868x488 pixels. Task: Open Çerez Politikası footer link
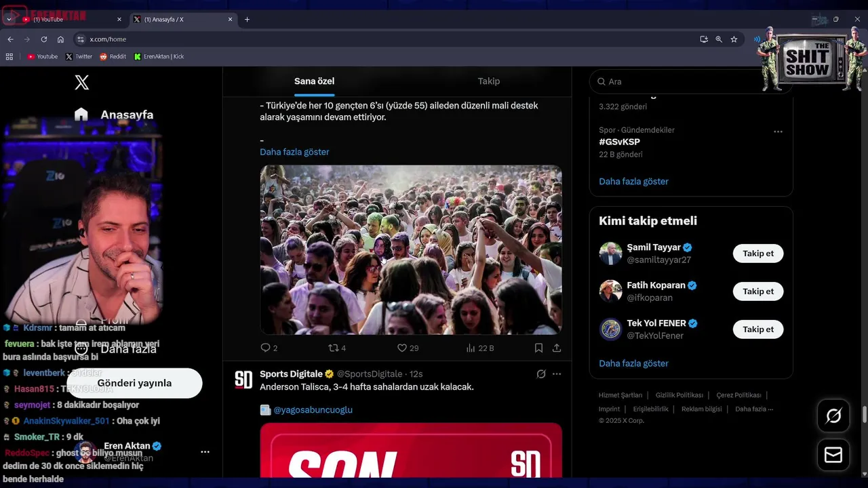738,395
